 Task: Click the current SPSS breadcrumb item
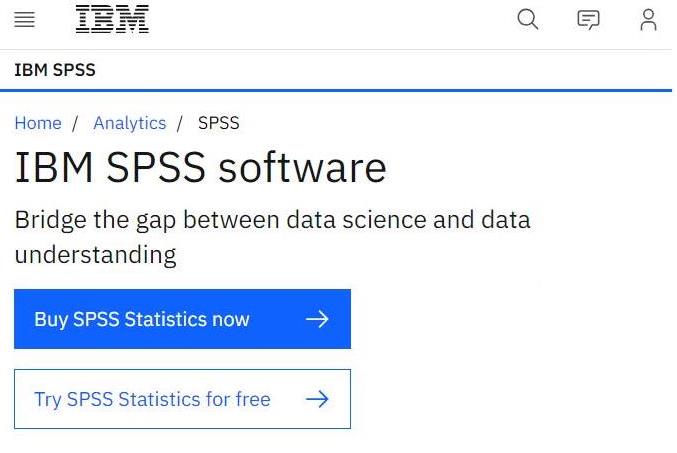click(219, 123)
